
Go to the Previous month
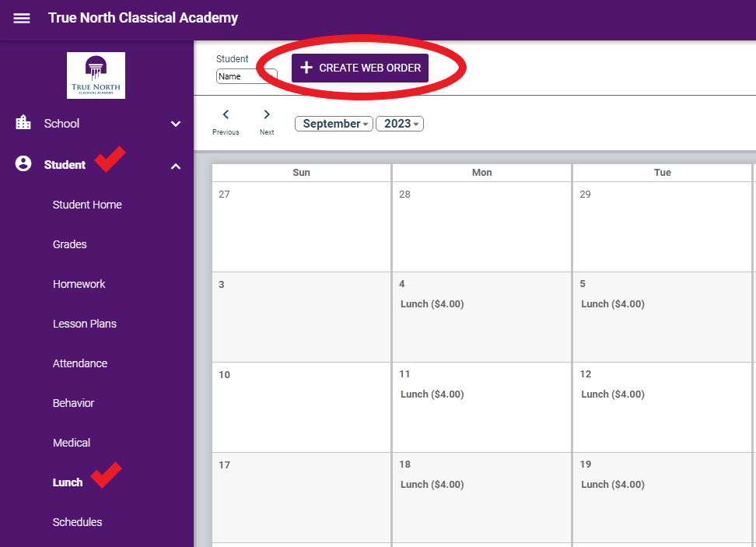click(226, 122)
